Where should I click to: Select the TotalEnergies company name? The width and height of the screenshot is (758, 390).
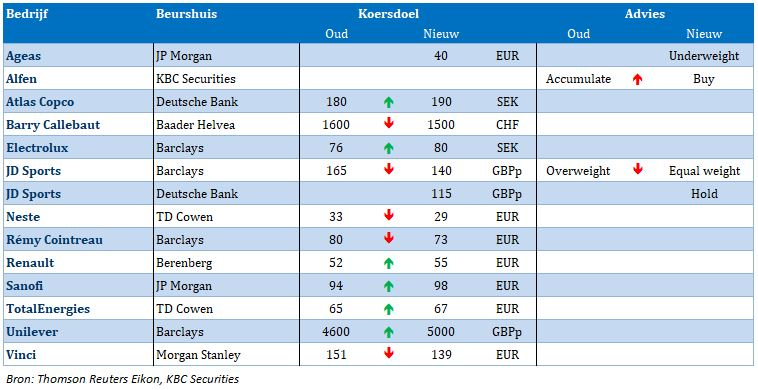pos(48,309)
